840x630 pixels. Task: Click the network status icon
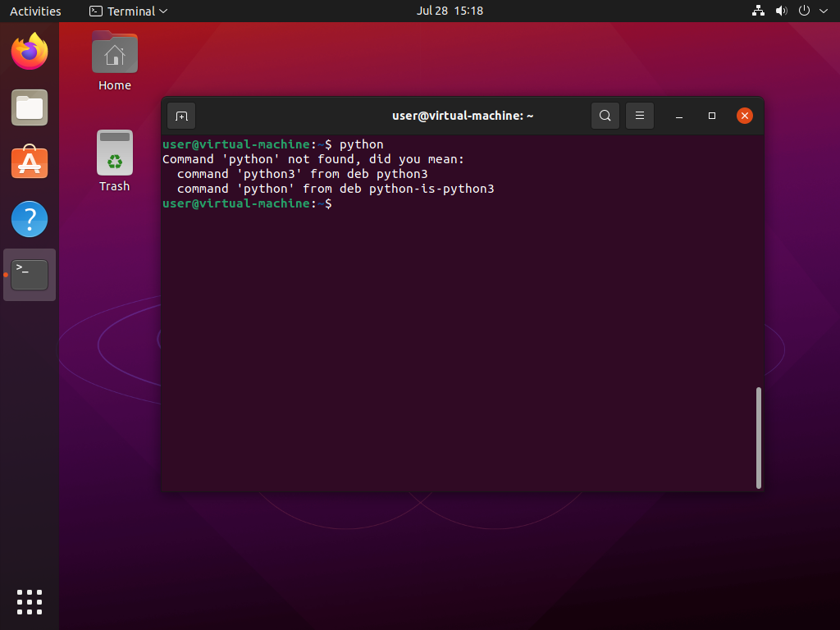(x=758, y=11)
